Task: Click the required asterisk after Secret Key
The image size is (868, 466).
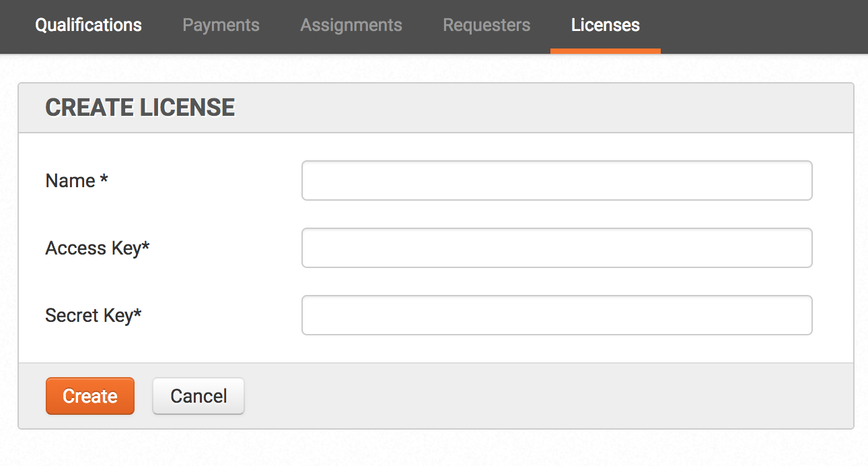Action: (137, 313)
